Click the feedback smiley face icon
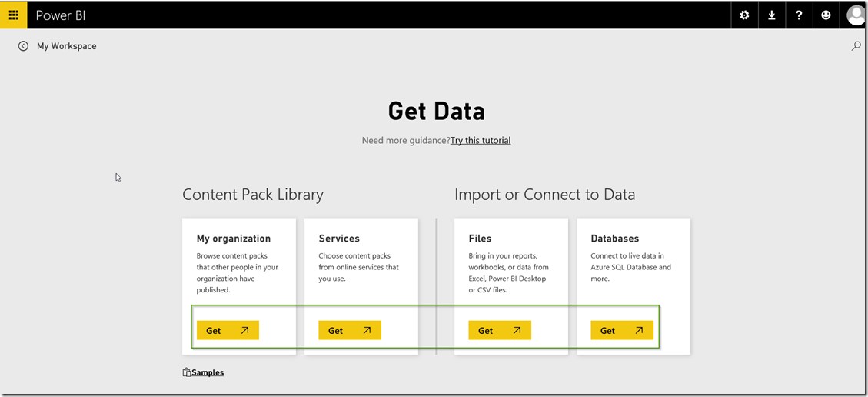This screenshot has width=868, height=397. [x=826, y=15]
